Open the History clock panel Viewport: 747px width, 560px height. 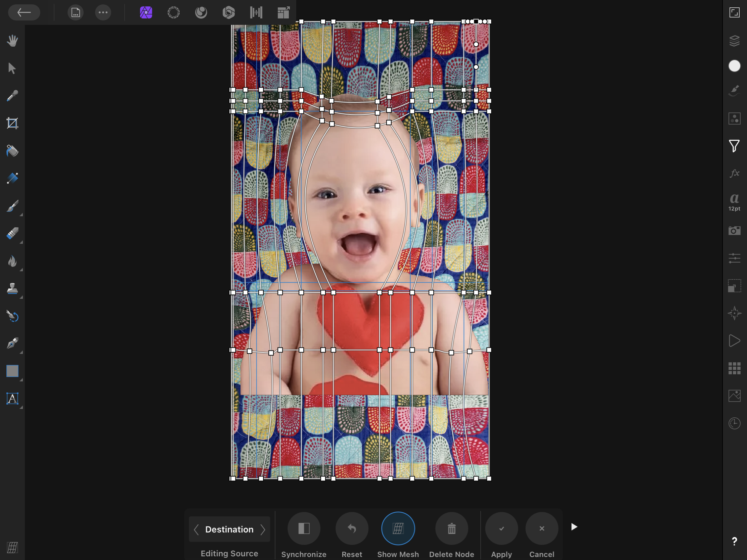734,423
